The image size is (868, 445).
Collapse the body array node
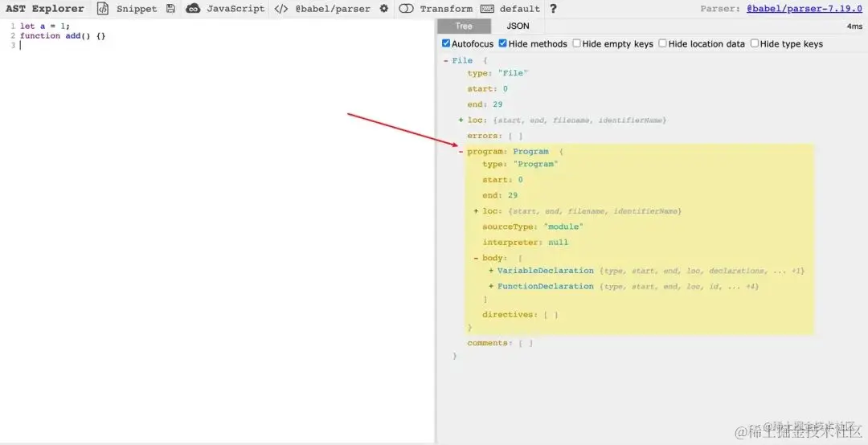(476, 258)
